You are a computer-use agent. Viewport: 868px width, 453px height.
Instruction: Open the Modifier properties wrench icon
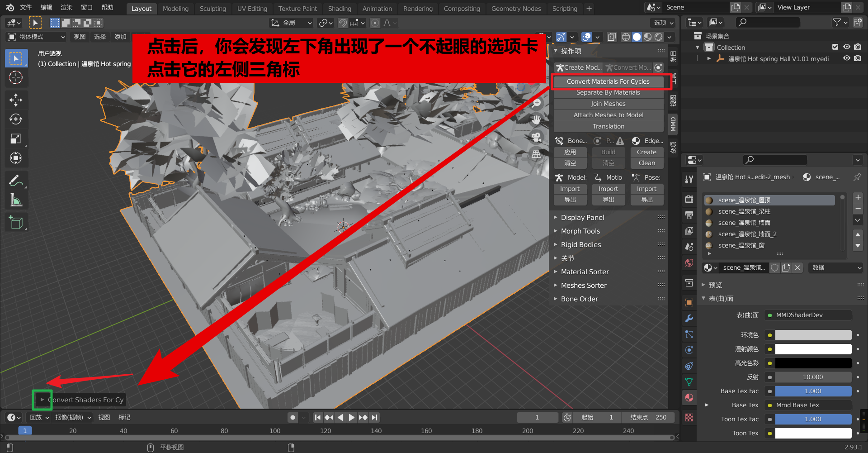click(x=689, y=318)
